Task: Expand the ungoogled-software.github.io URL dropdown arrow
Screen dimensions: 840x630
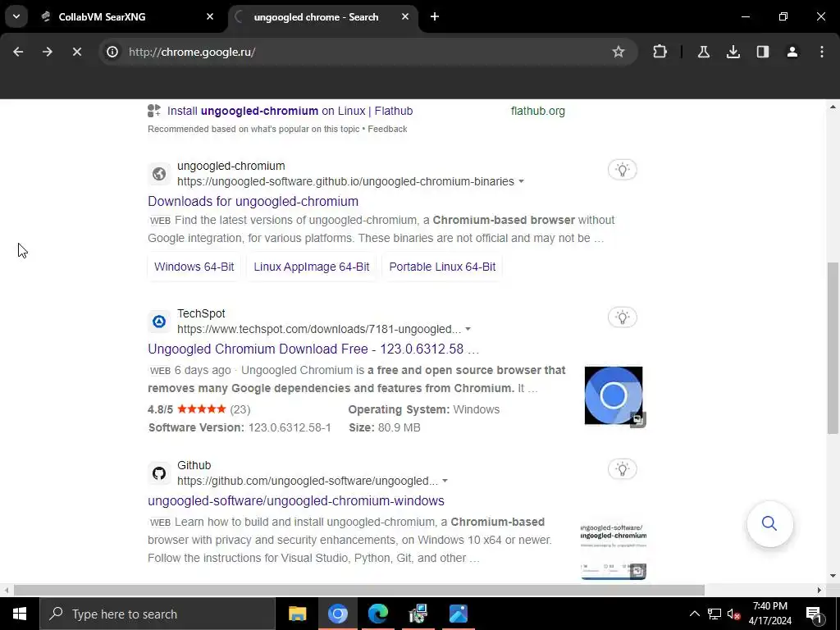Action: 521,181
